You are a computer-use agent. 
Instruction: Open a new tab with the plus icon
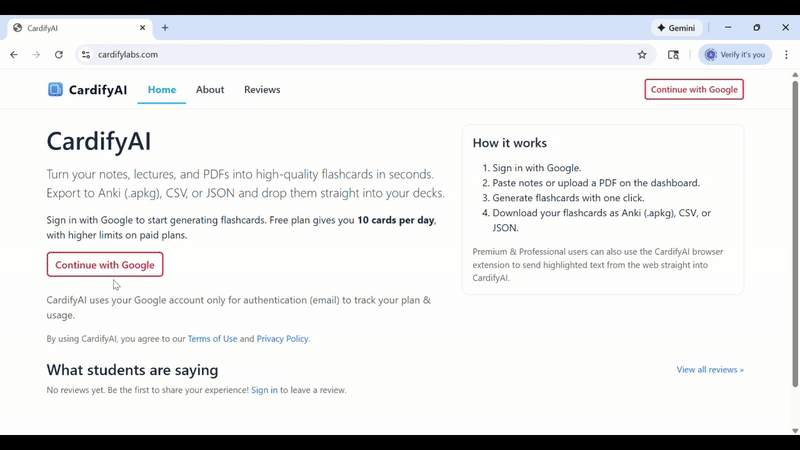click(165, 28)
